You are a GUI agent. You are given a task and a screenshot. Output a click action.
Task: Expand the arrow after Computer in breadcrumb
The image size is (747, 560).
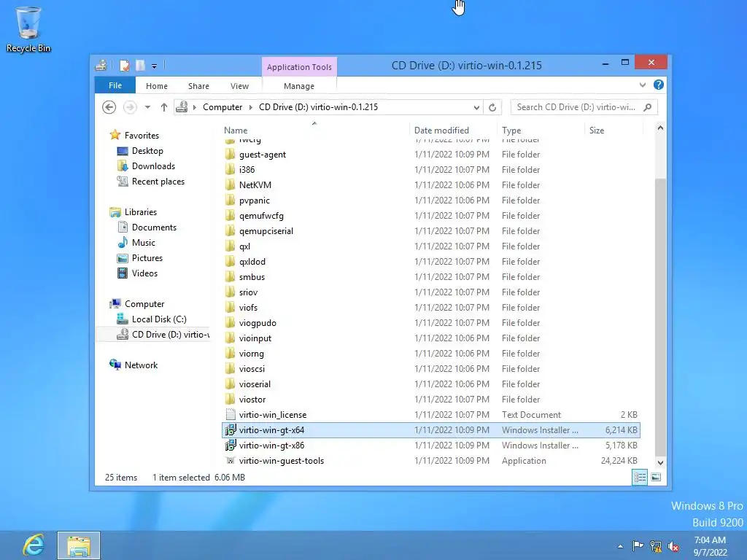pyautogui.click(x=251, y=107)
